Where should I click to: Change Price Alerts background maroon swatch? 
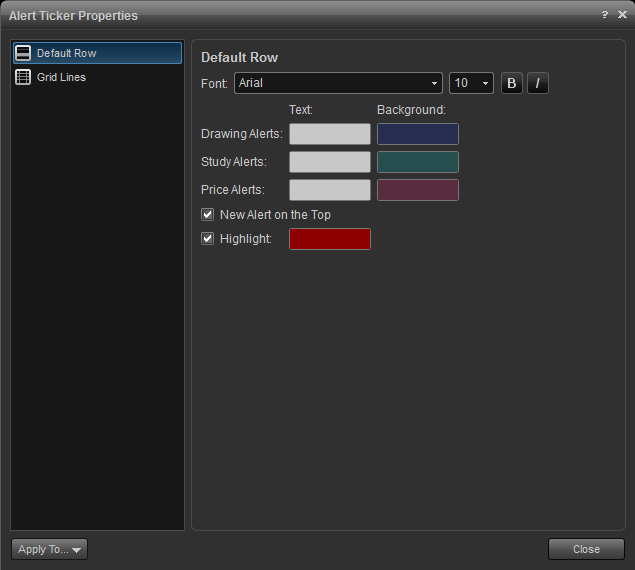click(x=418, y=190)
